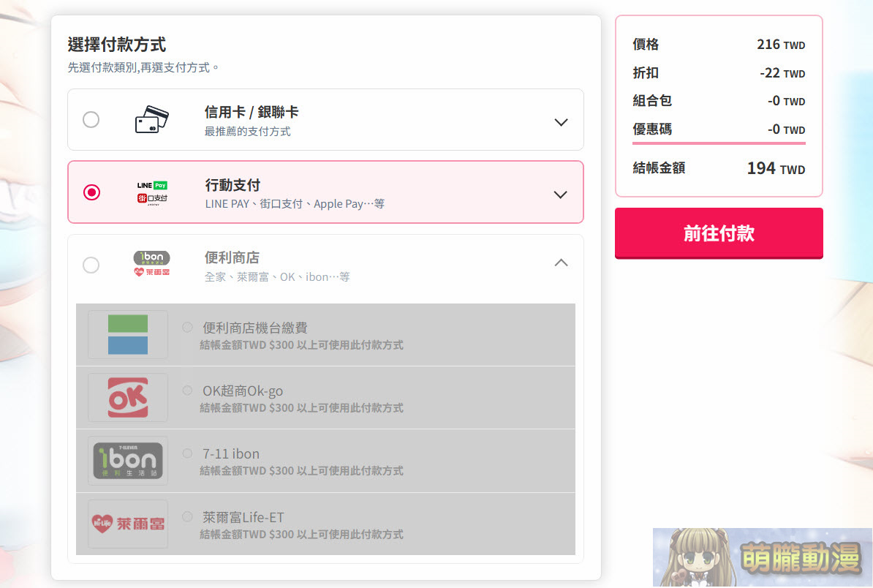Screen dimensions: 873x588
Task: Expand the 行動支付 chevron
Action: pyautogui.click(x=561, y=195)
